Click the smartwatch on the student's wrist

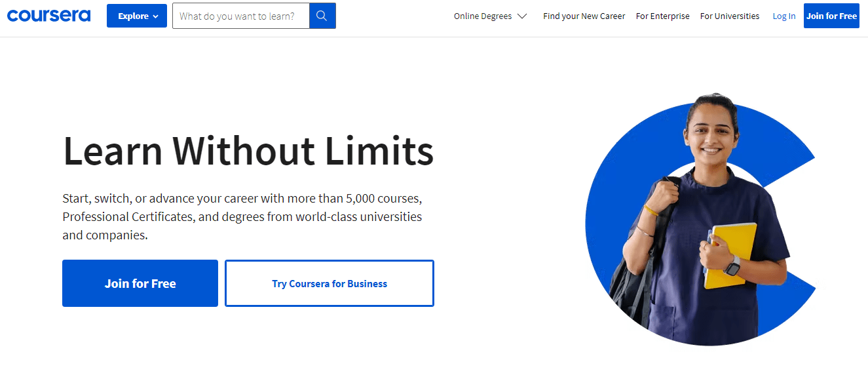pyautogui.click(x=732, y=265)
